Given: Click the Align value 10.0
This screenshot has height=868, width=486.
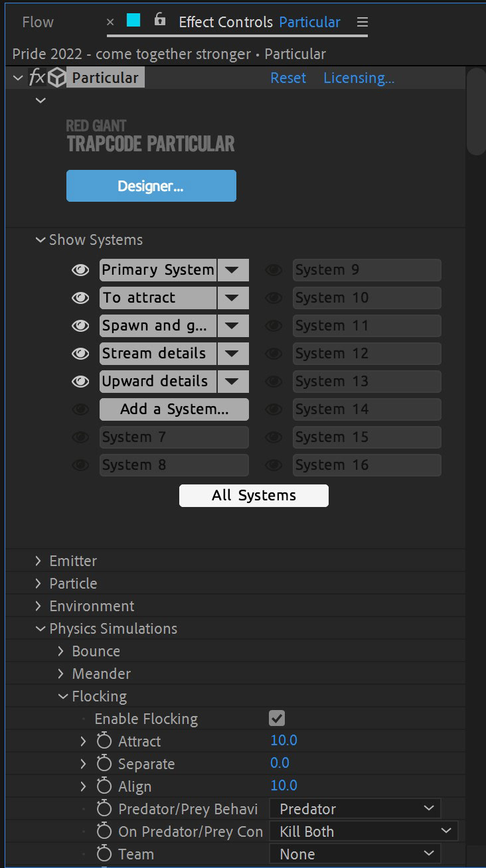Looking at the screenshot, I should tap(283, 786).
